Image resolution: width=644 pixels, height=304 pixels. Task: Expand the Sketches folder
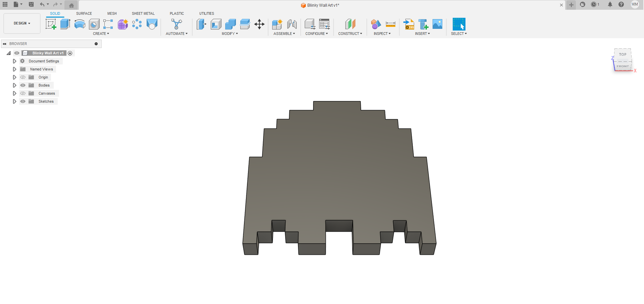coord(14,101)
